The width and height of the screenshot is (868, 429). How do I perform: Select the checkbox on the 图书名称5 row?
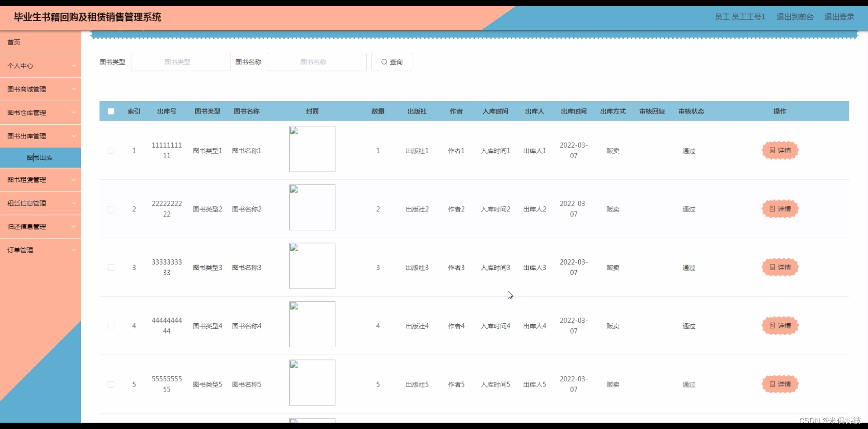click(111, 384)
